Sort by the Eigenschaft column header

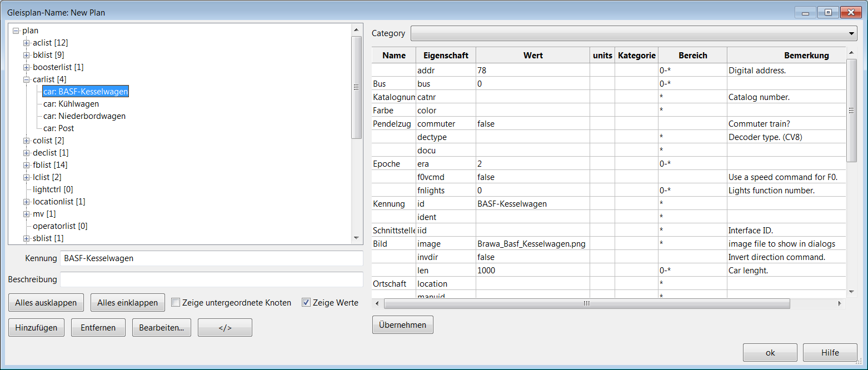pyautogui.click(x=446, y=56)
